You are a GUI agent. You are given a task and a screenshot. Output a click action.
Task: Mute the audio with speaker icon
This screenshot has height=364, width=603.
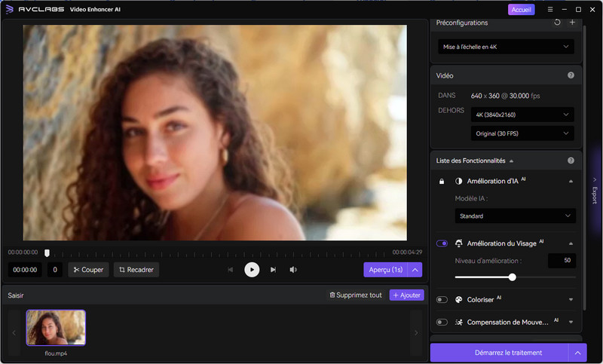click(x=293, y=270)
